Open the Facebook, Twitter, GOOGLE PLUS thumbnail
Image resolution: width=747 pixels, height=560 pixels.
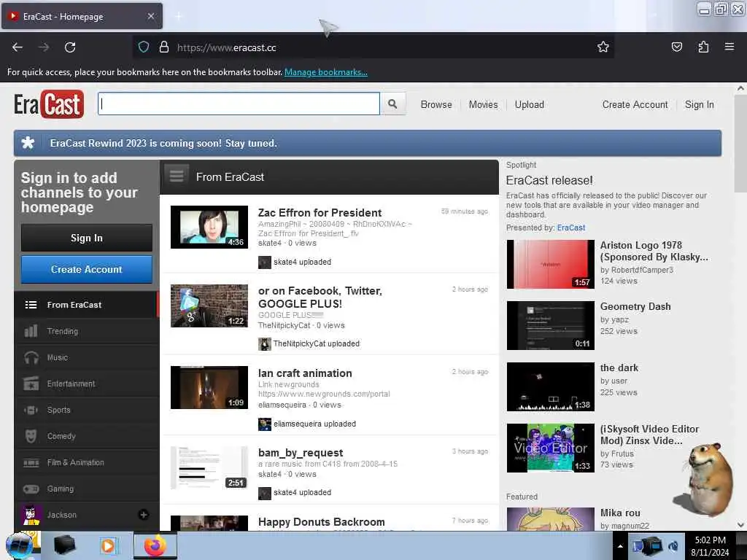[x=209, y=306]
